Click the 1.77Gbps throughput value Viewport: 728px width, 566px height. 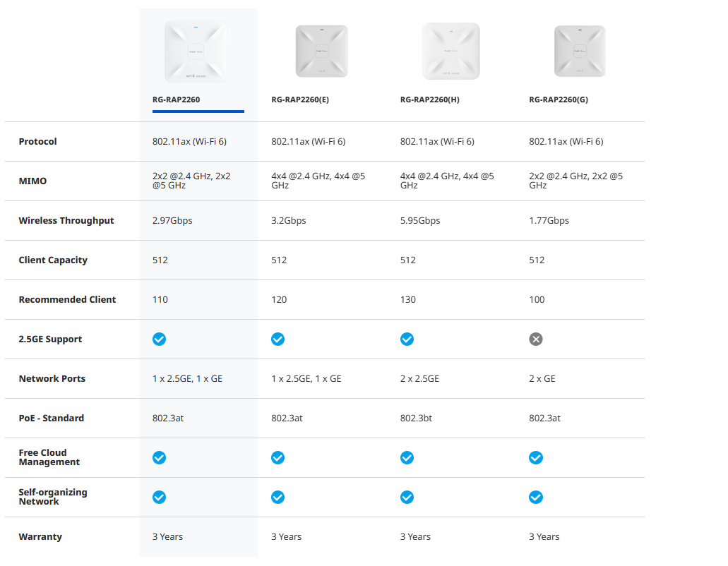(x=549, y=221)
